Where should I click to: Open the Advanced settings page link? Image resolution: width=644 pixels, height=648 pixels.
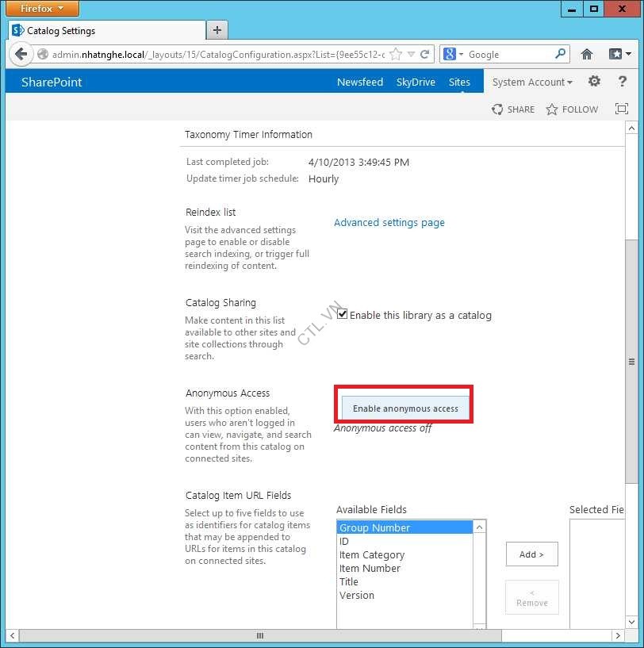click(389, 223)
